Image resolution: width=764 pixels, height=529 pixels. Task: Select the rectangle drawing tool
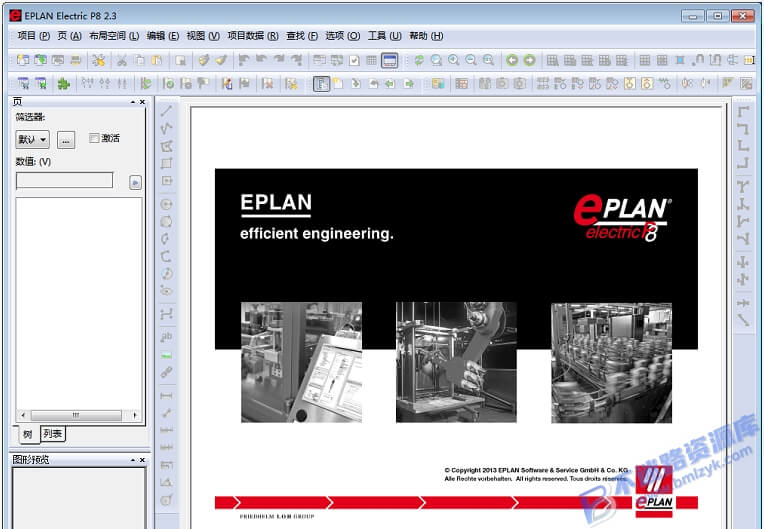(x=166, y=163)
